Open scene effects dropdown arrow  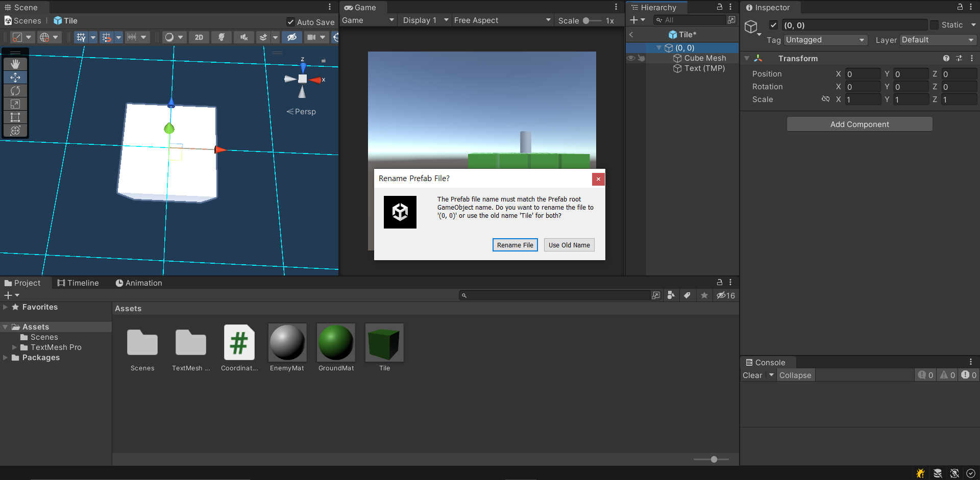[276, 37]
